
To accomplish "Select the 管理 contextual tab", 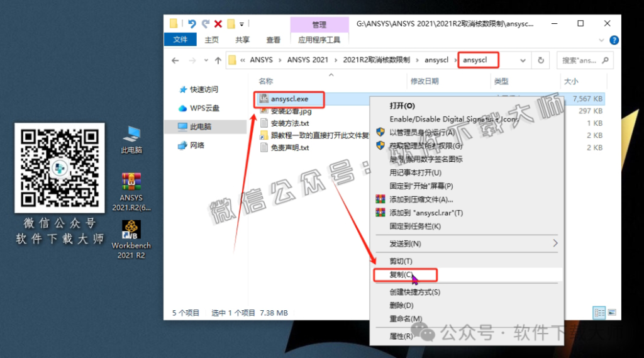I will pyautogui.click(x=319, y=25).
